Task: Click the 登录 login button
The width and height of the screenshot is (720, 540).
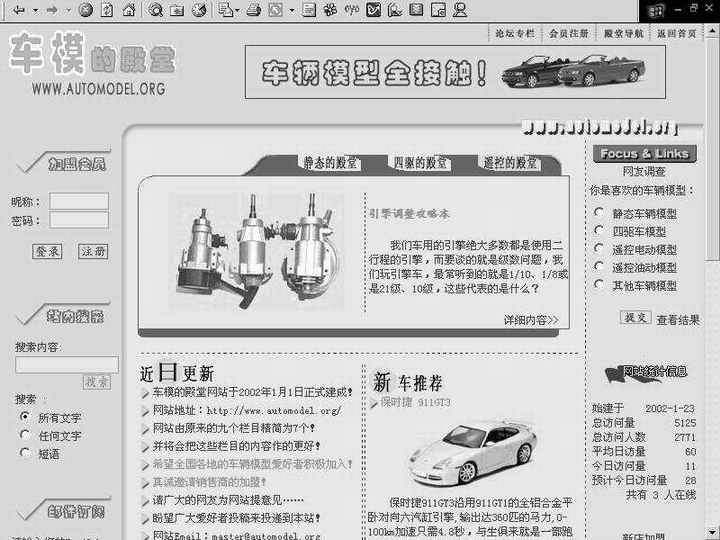Action: [47, 251]
